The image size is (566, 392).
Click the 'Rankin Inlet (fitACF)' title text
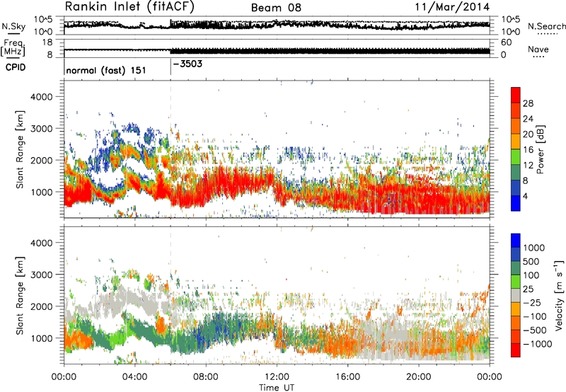(x=129, y=6)
